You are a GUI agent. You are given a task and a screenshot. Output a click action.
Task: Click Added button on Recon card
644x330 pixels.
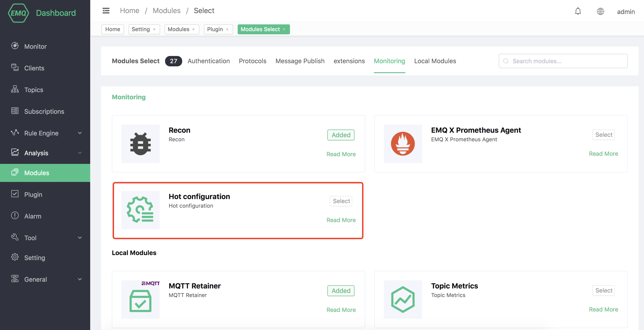pyautogui.click(x=341, y=135)
